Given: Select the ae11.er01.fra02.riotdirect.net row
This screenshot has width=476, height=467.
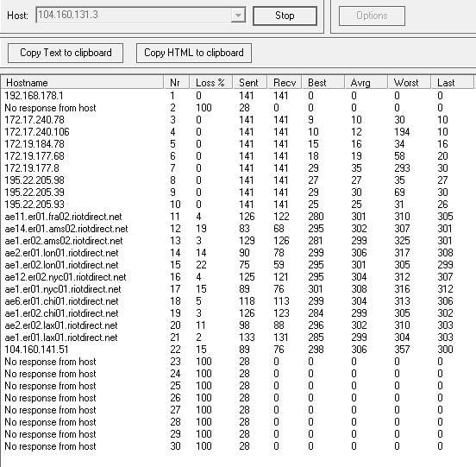Looking at the screenshot, I should click(238, 217).
